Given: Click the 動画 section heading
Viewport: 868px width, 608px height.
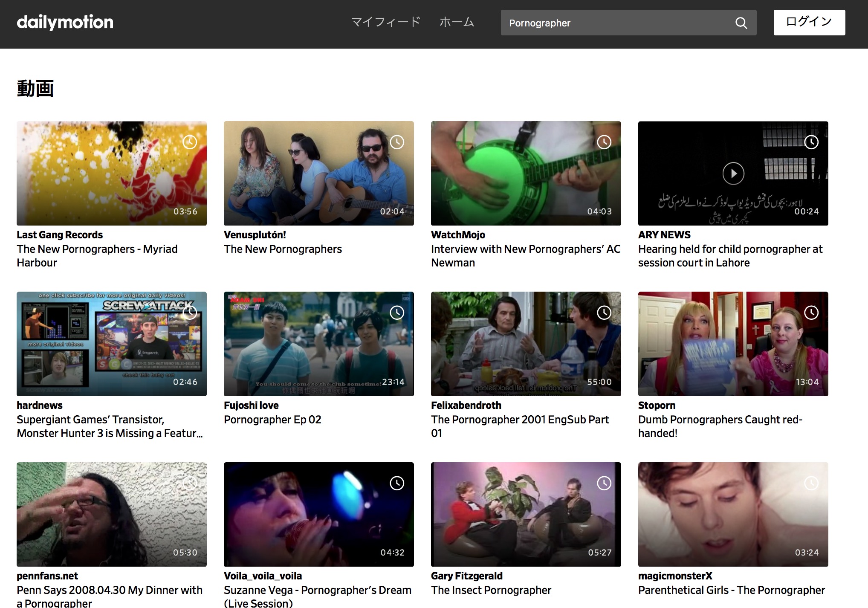Looking at the screenshot, I should pyautogui.click(x=35, y=89).
